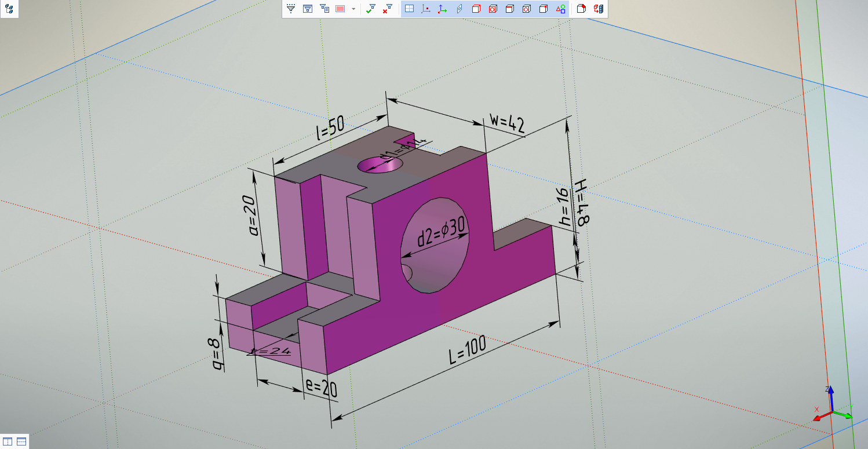Screen dimensions: 868x449
Task: Select dimension h=16
Action: pos(564,206)
